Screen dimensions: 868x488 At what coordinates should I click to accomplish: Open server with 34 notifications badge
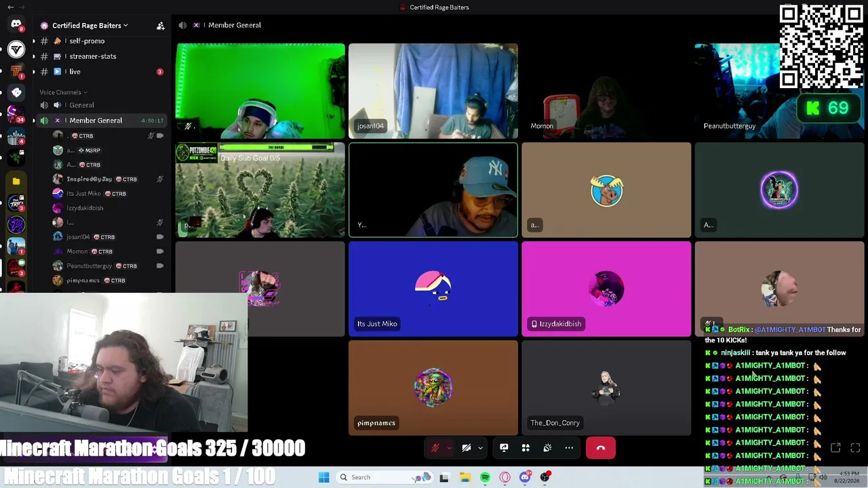(x=16, y=114)
